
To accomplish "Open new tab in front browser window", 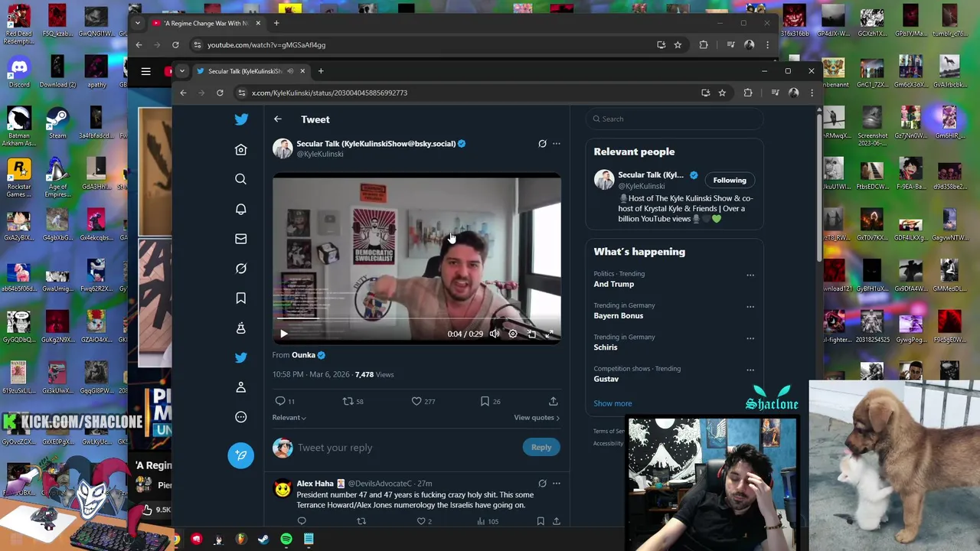I will click(321, 71).
